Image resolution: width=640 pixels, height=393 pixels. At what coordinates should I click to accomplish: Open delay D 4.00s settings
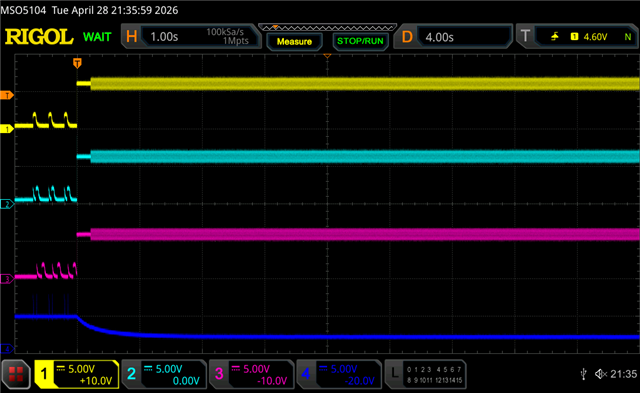(x=453, y=37)
